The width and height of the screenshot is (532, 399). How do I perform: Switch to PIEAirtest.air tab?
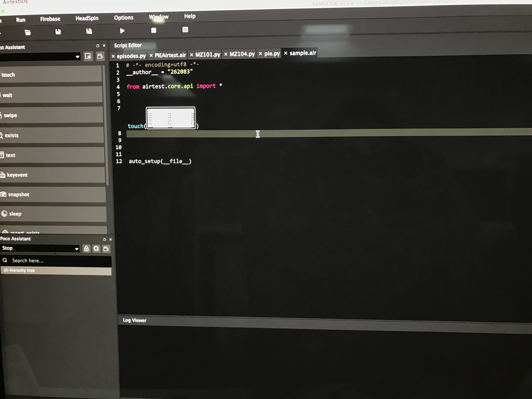[170, 55]
